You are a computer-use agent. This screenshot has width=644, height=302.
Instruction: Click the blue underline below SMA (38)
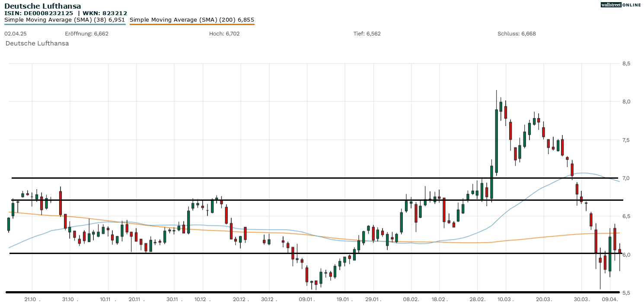pyautogui.click(x=65, y=24)
